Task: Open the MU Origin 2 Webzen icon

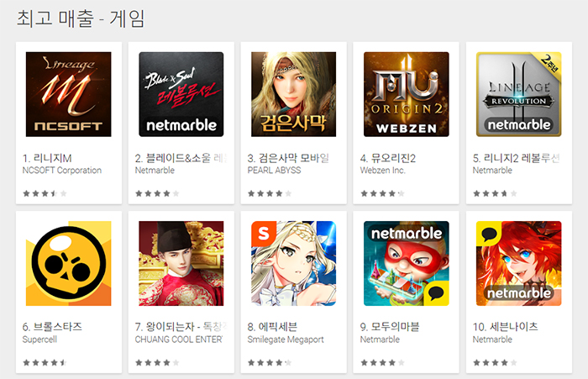Action: (x=406, y=94)
